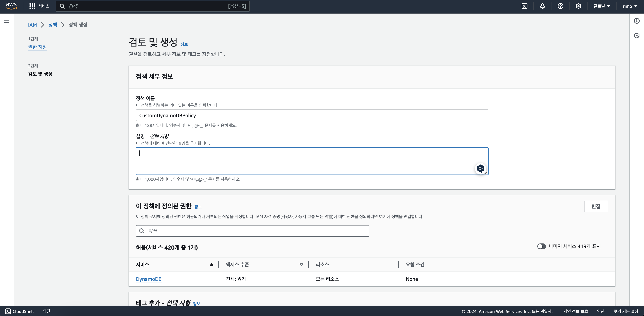Open the DynamoDB service link
Viewport: 644px width, 316px height.
(149, 279)
